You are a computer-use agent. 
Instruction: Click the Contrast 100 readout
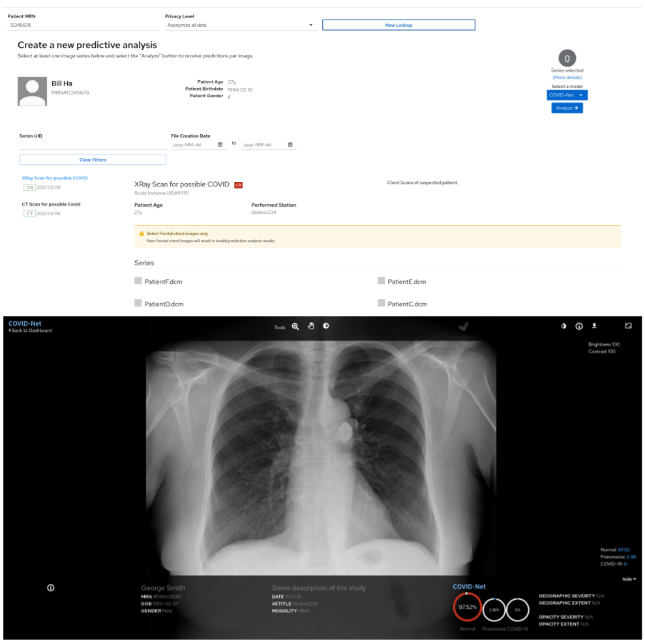602,351
